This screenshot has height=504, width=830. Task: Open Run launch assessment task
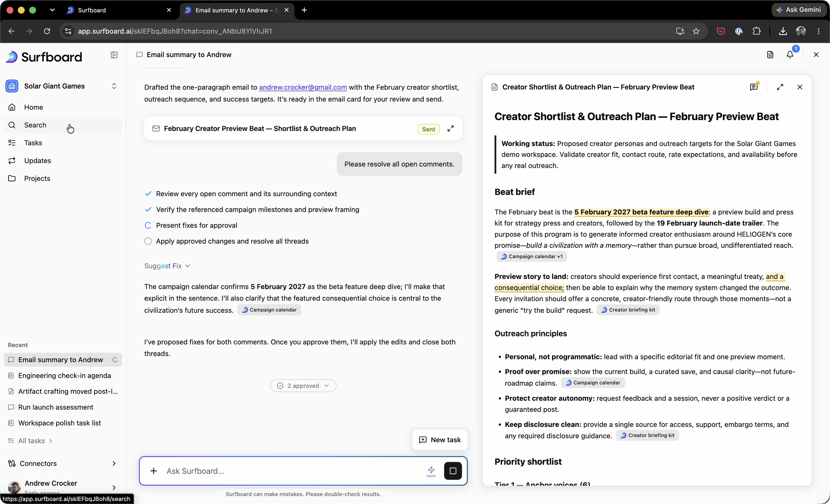pos(63,407)
